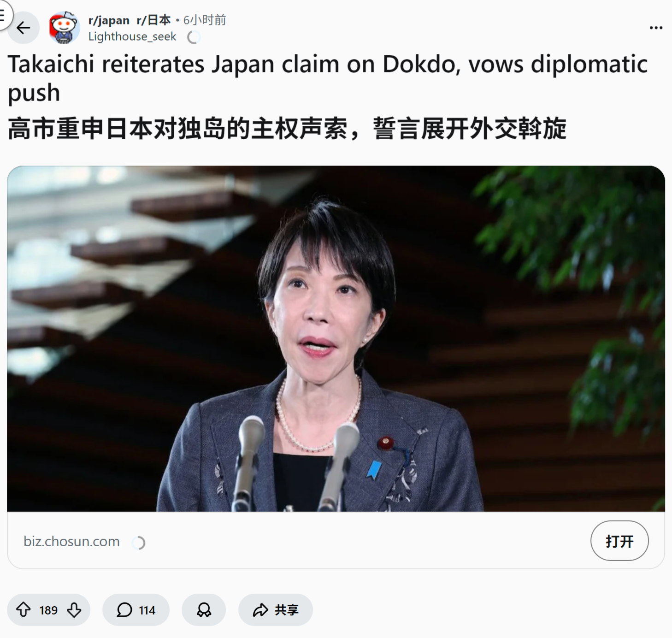The image size is (672, 638).
Task: View Lighthouse_seek user profile
Action: tap(132, 36)
